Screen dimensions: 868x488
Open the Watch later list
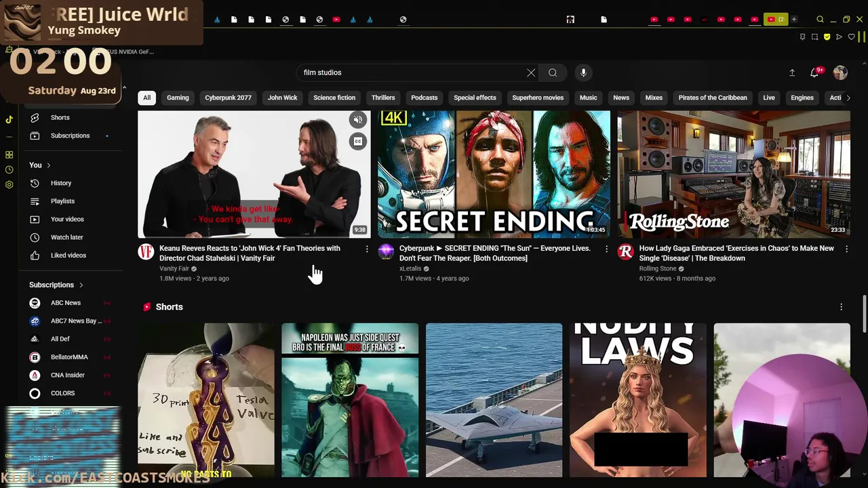pyautogui.click(x=66, y=237)
